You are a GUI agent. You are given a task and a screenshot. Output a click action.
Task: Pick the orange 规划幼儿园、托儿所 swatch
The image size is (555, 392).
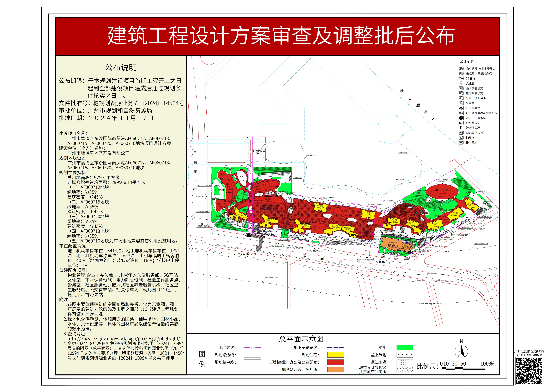[x=335, y=370]
